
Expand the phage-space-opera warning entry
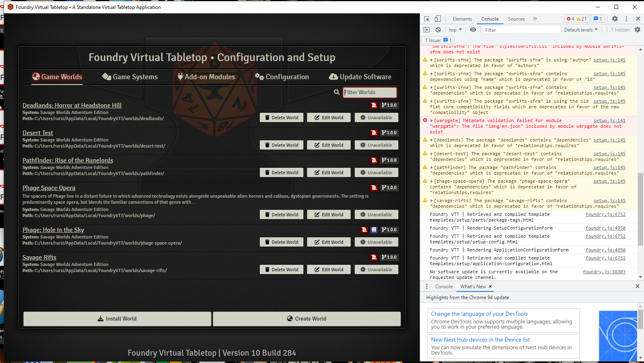[431, 181]
